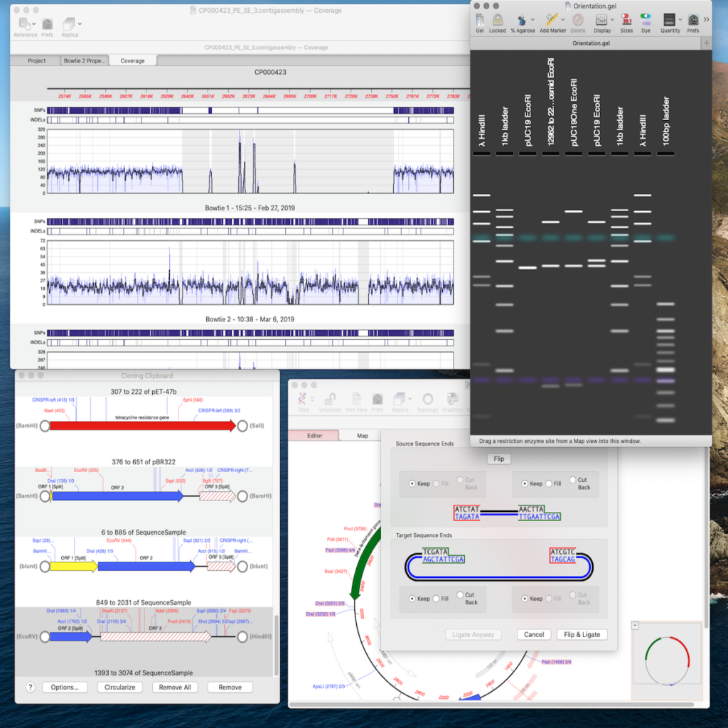Open Prefs in the sequence window toolbar
The height and width of the screenshot is (728, 728).
(378, 399)
